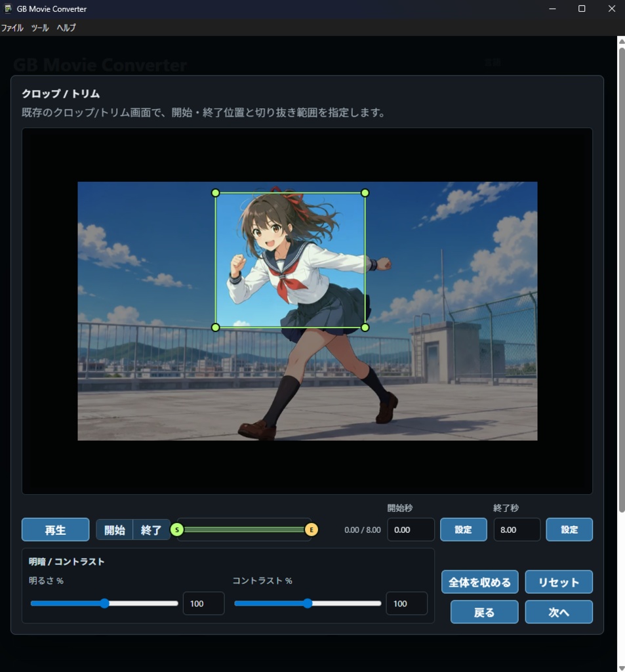Screen dimensions: 625x672
Task: Click the コントラスト % slider handle
Action: (x=308, y=604)
